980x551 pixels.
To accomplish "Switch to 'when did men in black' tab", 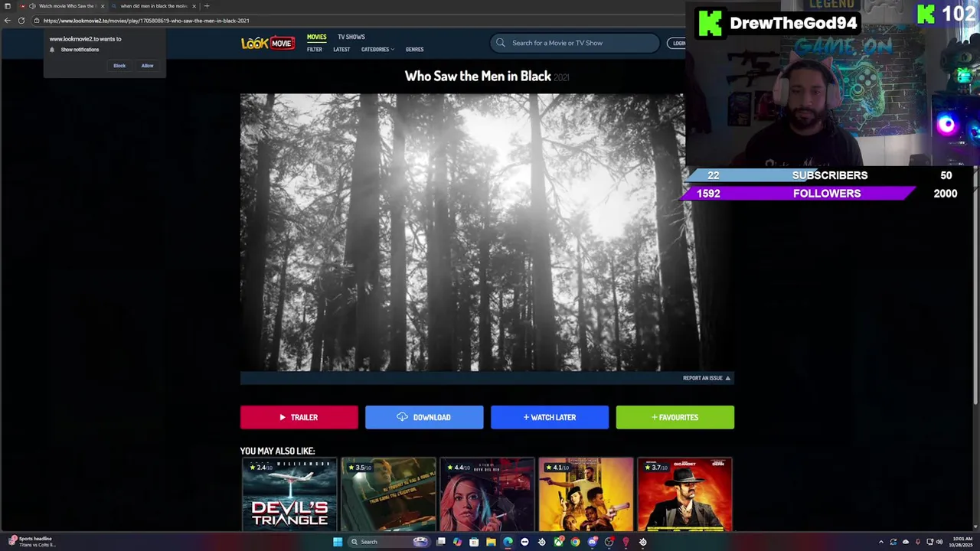I will pyautogui.click(x=154, y=6).
